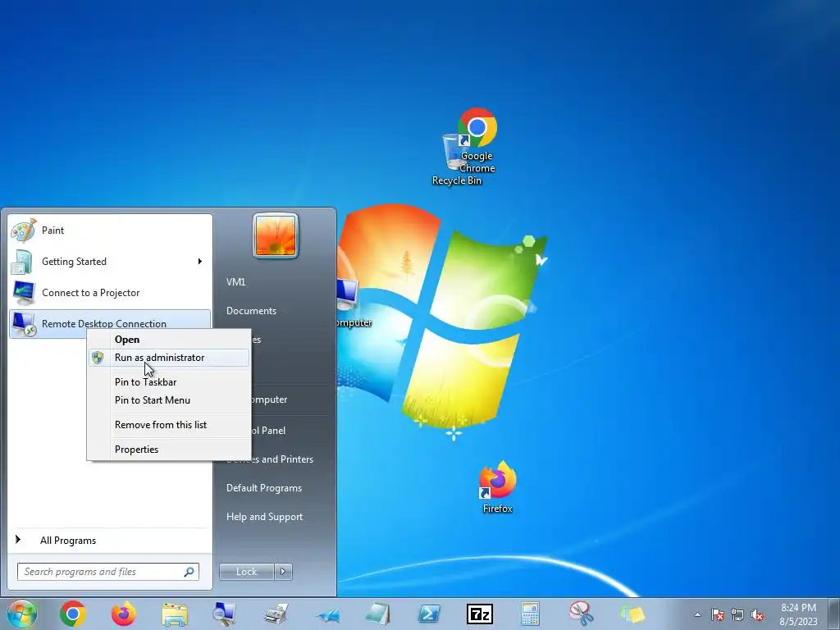Open the Magnifier icon on taskbar
840x630 pixels.
click(224, 614)
